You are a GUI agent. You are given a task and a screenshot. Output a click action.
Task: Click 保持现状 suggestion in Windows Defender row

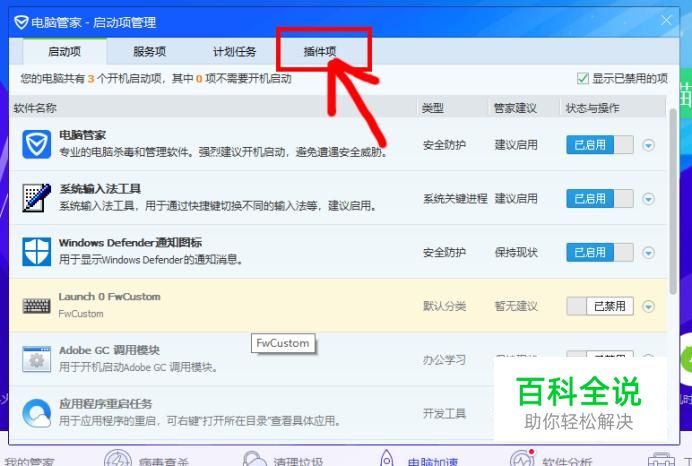click(516, 253)
